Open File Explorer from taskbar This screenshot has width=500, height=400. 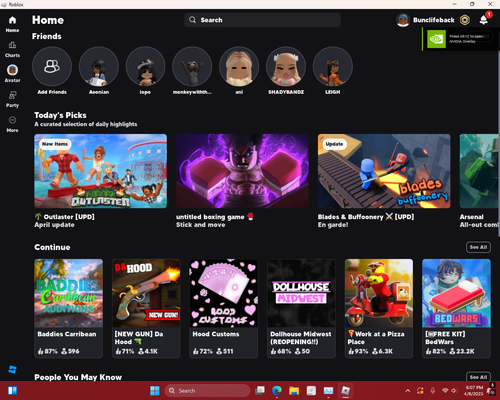294,391
